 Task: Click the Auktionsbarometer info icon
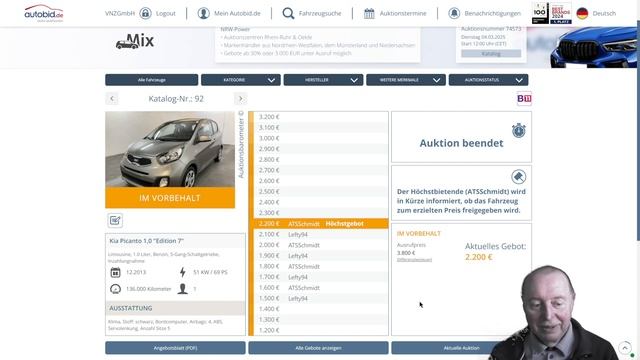click(241, 113)
